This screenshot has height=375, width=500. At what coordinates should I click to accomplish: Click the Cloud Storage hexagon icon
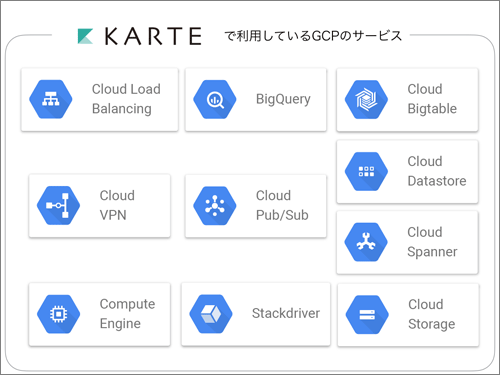click(367, 315)
